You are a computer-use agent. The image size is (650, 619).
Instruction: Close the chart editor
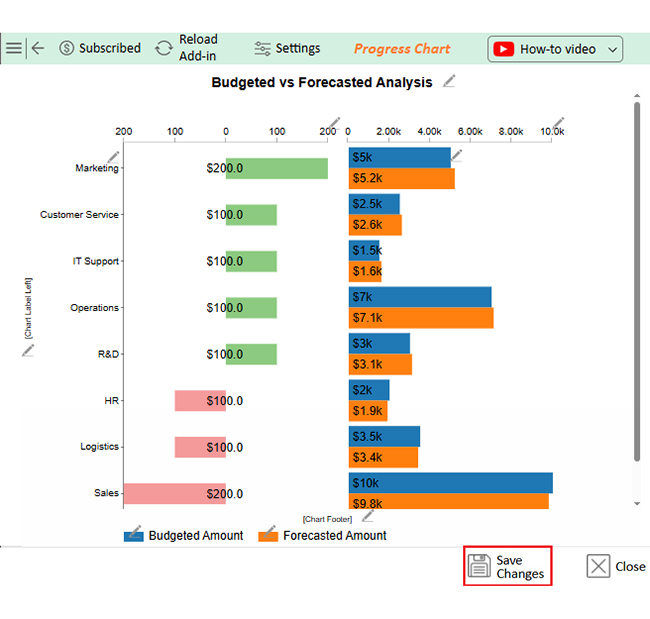coord(616,567)
